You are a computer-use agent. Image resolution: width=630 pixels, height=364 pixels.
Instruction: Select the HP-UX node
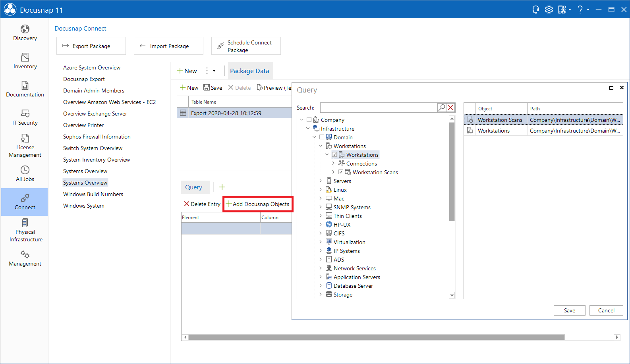click(x=342, y=225)
